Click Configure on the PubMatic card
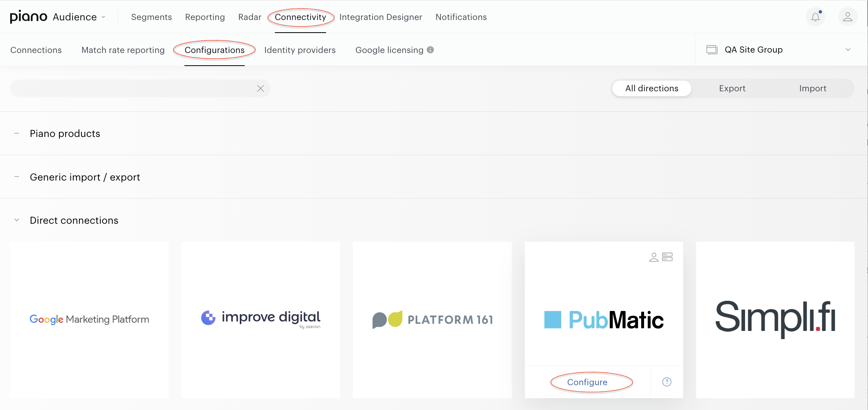This screenshot has height=410, width=868. [587, 382]
